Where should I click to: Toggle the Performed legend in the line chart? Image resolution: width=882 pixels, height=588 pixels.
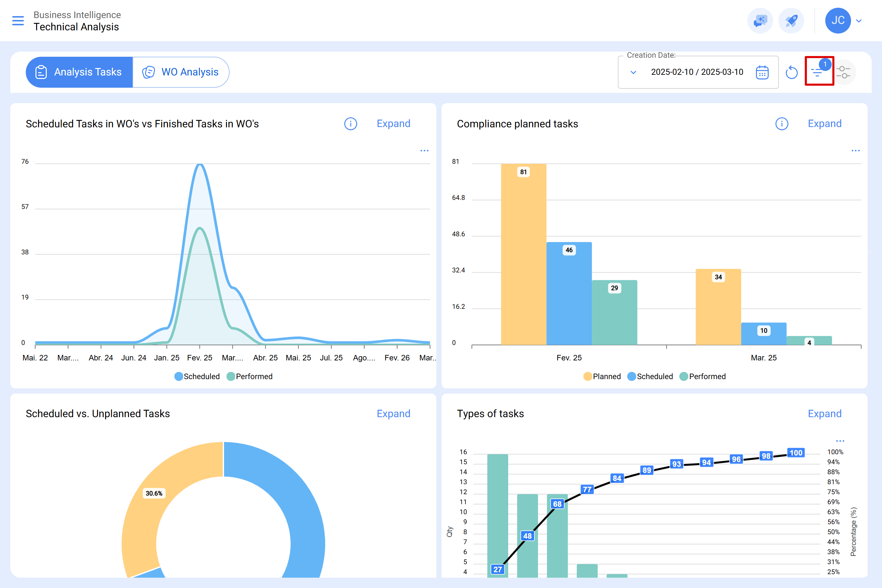[x=250, y=377]
